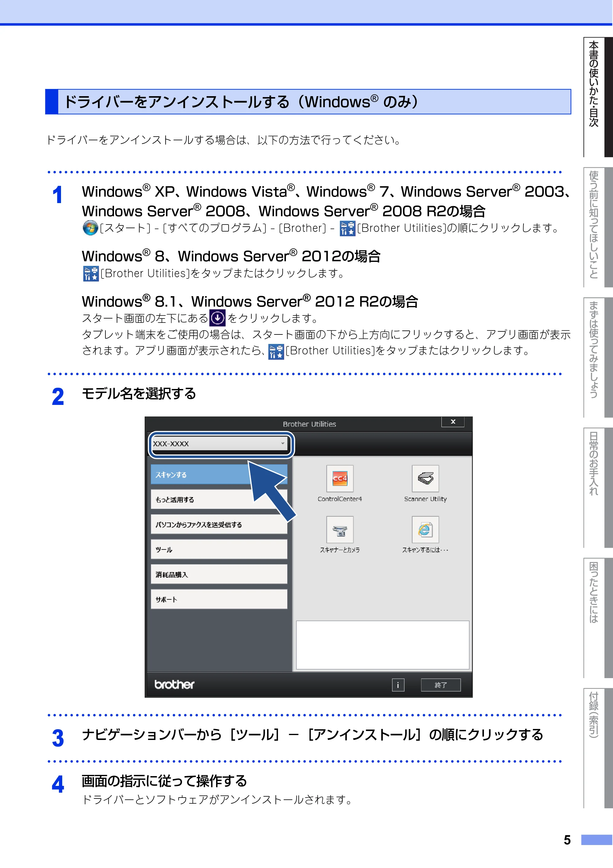Viewport: 613px width, 868px height.
Task: Go to 日常のお手入れ side tab
Action: [x=598, y=488]
